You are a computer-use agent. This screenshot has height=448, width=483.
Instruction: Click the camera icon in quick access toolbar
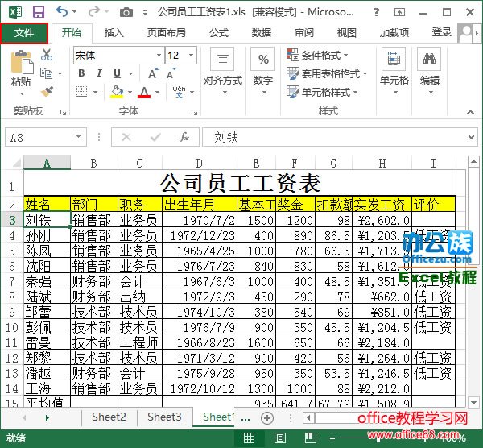coord(126,12)
